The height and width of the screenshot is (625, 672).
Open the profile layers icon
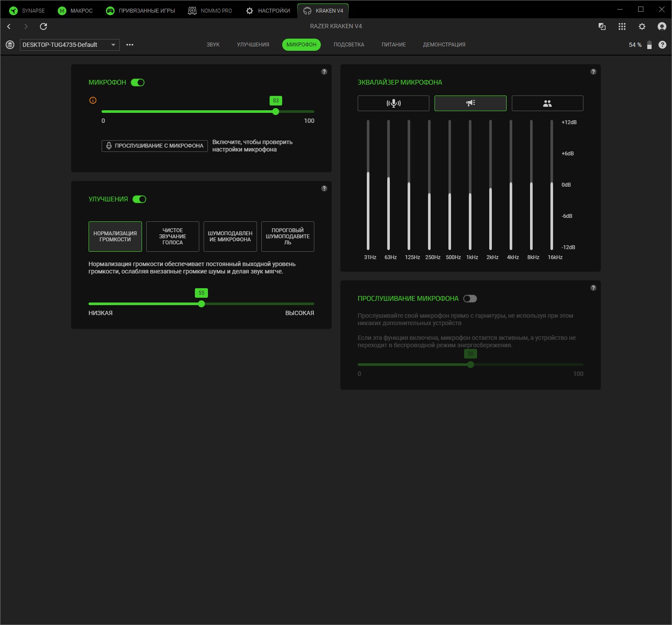pyautogui.click(x=10, y=45)
